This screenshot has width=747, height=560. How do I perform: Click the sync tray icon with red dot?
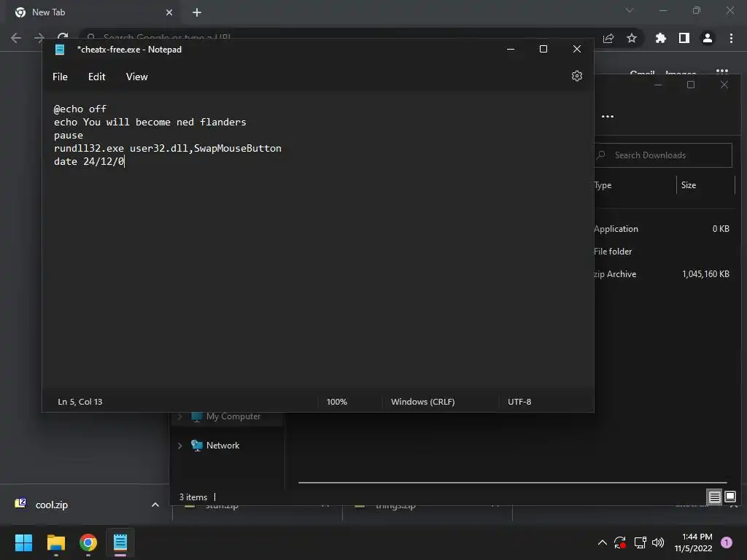coord(620,542)
